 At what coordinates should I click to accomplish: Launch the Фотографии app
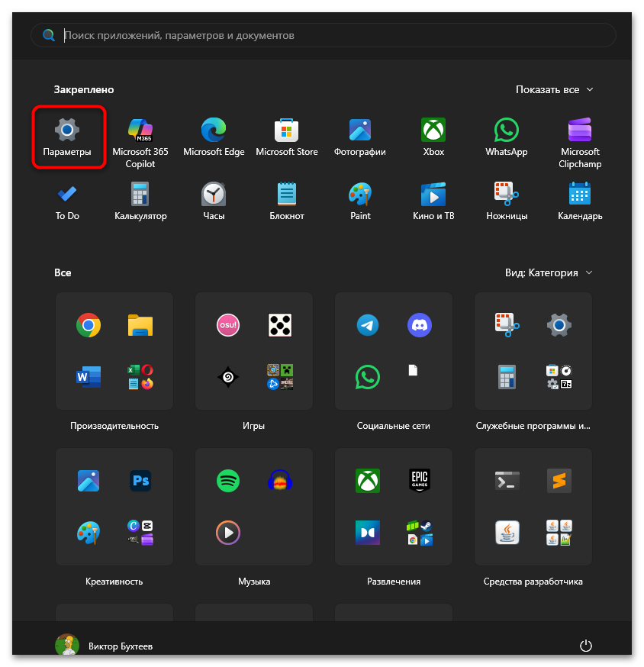(x=360, y=137)
